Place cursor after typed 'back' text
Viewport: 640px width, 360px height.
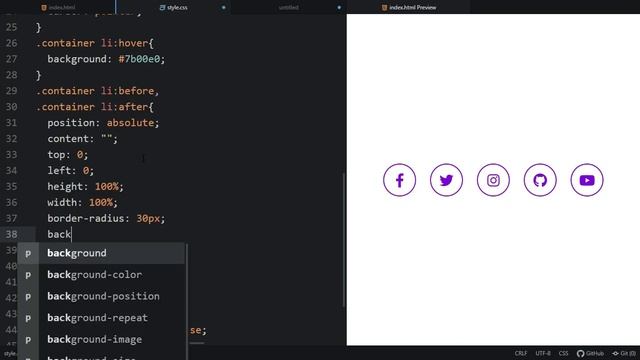[x=71, y=234]
